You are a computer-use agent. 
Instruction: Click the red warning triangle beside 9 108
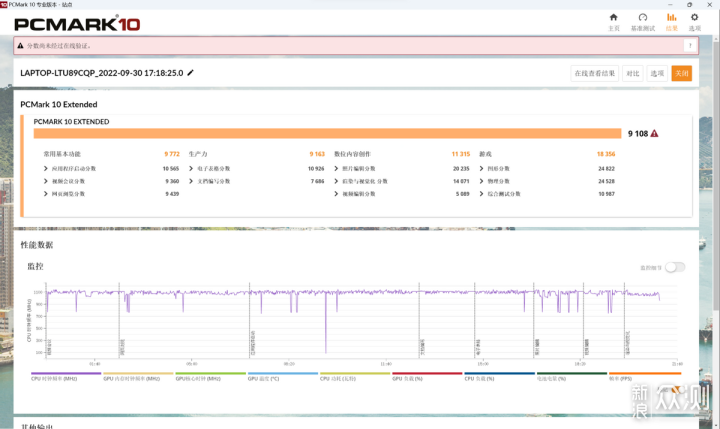coord(654,133)
